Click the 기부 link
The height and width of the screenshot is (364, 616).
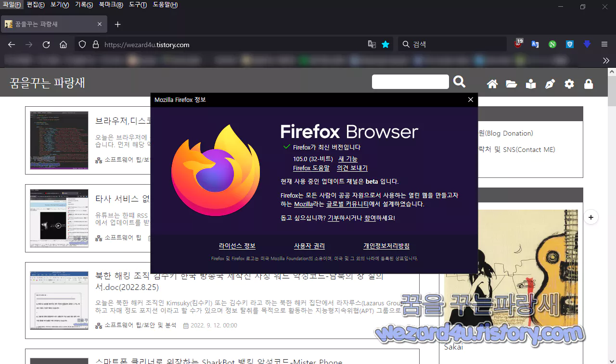(334, 218)
